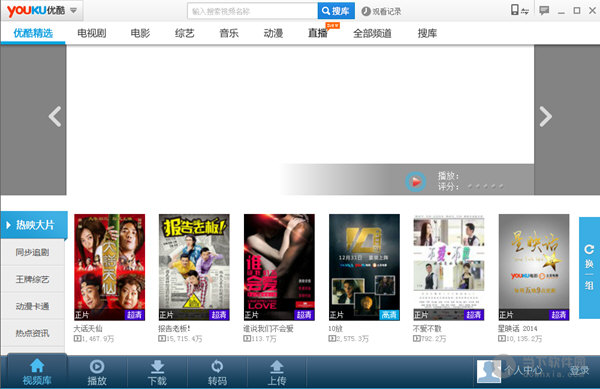Open the mobile phone transfer icon
Image resolution: width=600 pixels, height=389 pixels.
520,10
